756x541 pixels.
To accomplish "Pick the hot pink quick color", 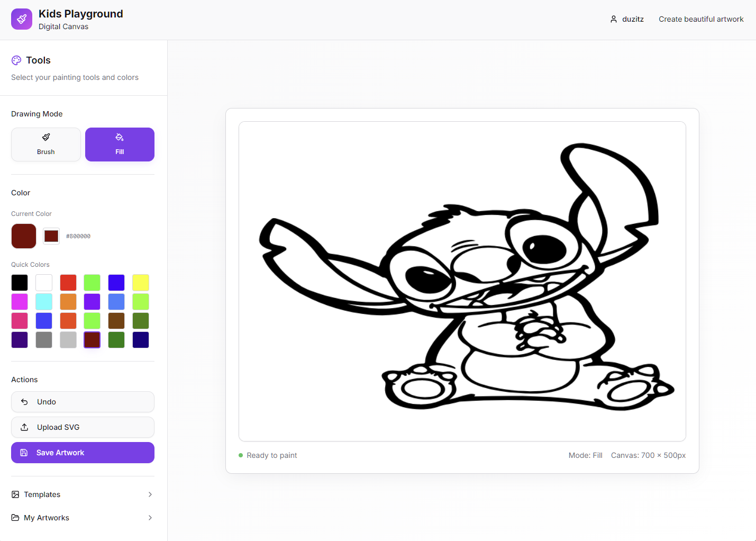I will [x=20, y=321].
